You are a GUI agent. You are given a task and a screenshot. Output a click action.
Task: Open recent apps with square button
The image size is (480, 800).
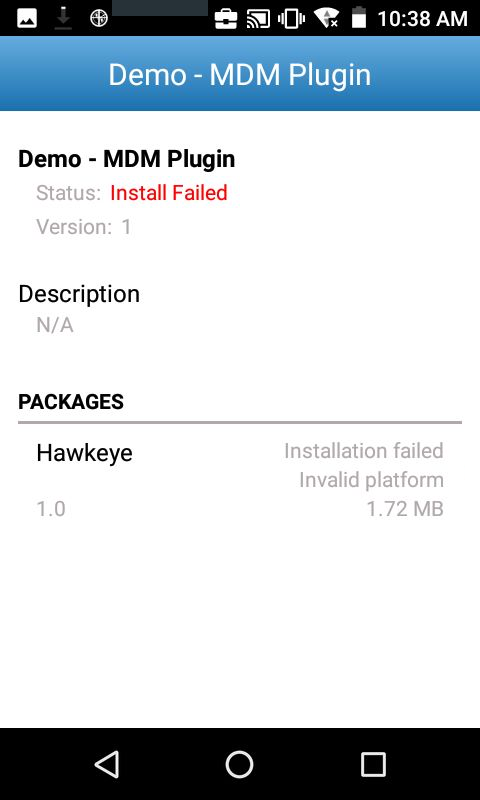point(373,765)
